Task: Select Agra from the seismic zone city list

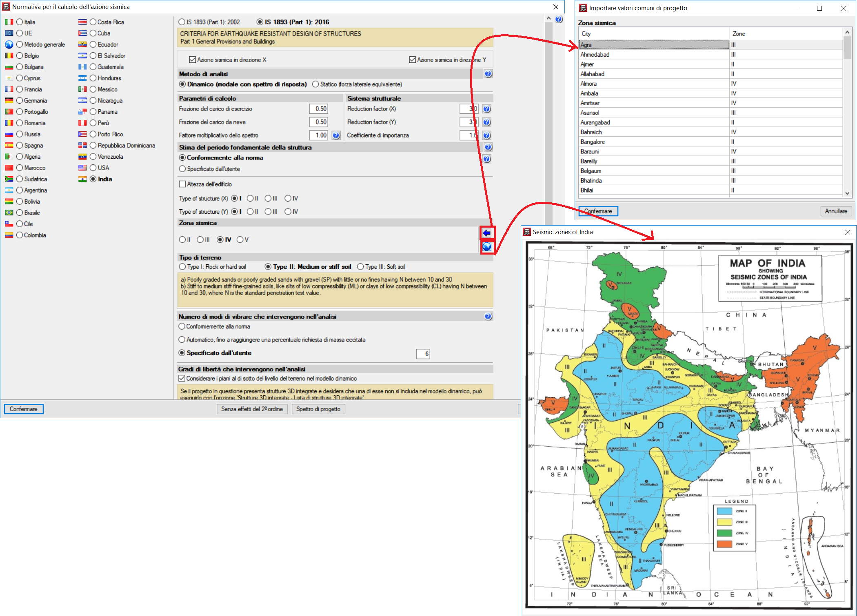Action: pyautogui.click(x=655, y=44)
